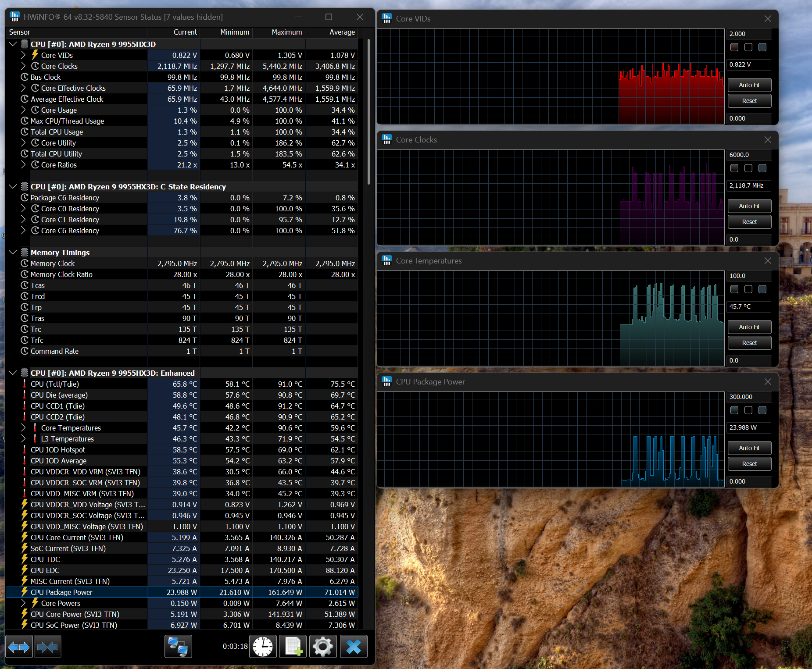812x669 pixels.
Task: Click the clock icon to reset elapsed time
Action: (263, 647)
